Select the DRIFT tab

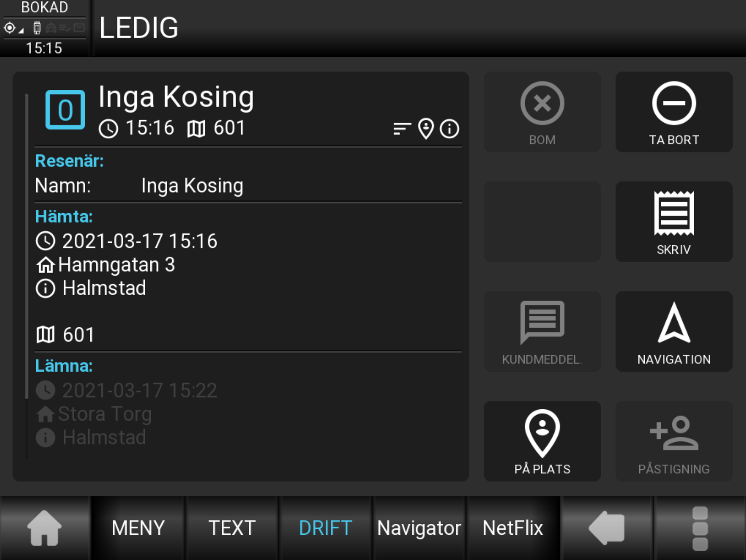point(325,528)
